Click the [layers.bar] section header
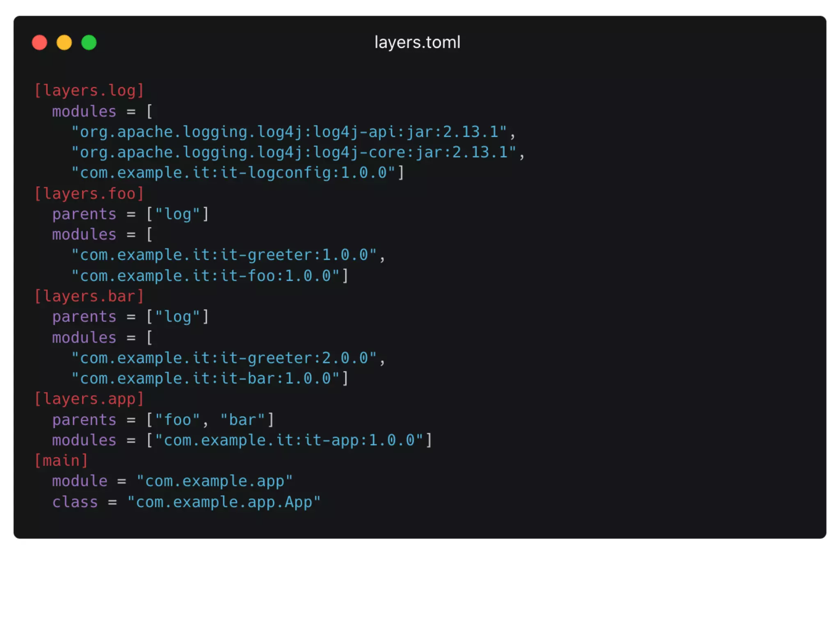The height and width of the screenshot is (630, 840). [89, 296]
